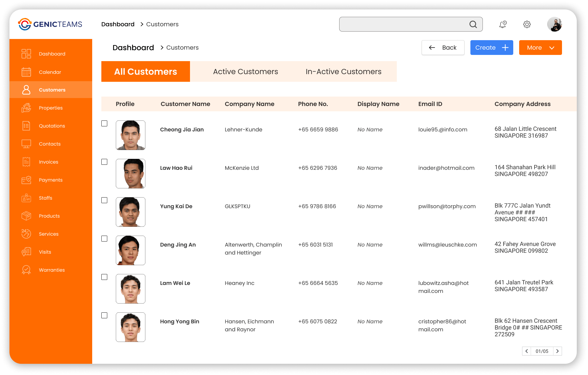This screenshot has width=588, height=375.
Task: Click the search magnifier icon
Action: click(473, 24)
